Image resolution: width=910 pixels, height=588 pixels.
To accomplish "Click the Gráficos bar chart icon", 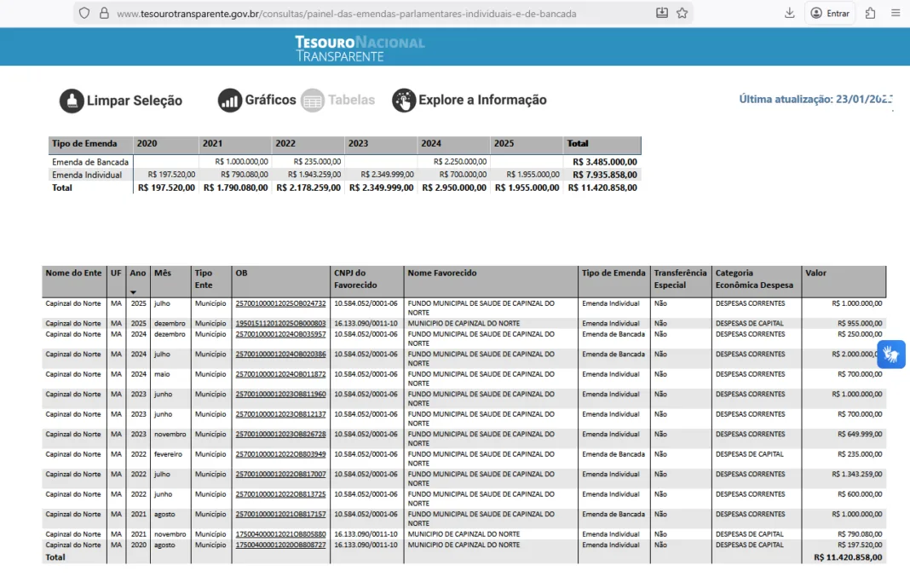I will coord(231,101).
